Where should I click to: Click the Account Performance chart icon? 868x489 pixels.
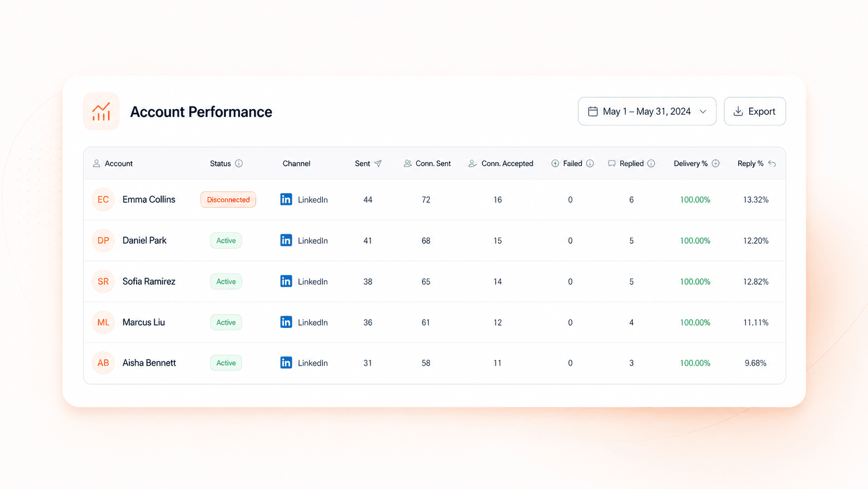[101, 111]
